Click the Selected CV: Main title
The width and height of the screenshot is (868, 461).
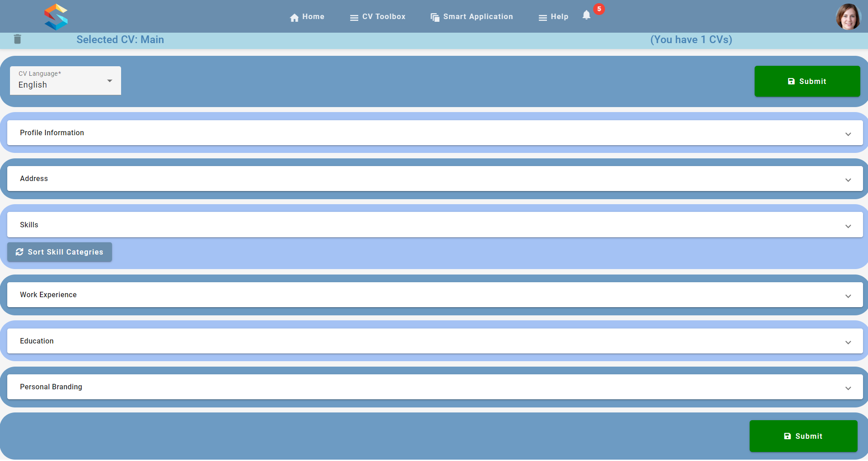pos(120,39)
